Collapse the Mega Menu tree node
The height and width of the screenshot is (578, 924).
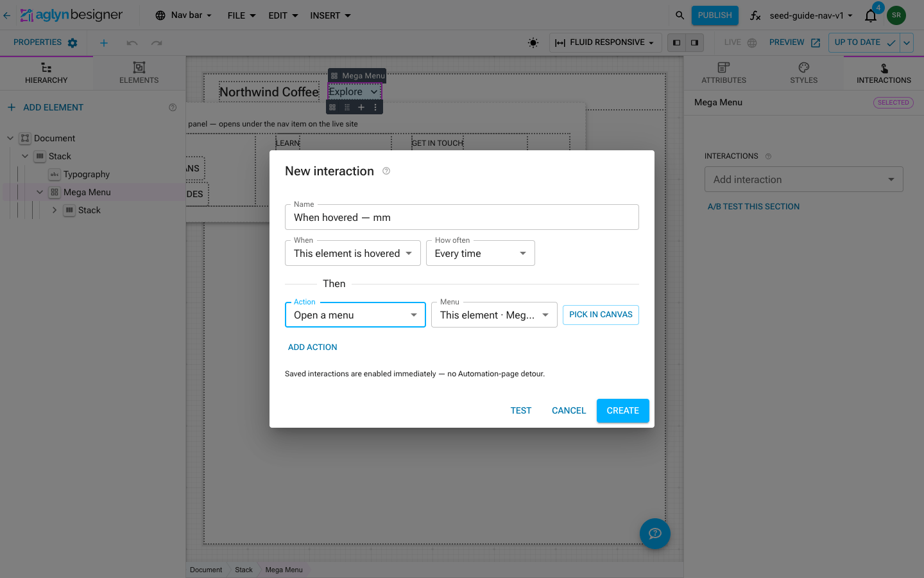pos(40,192)
